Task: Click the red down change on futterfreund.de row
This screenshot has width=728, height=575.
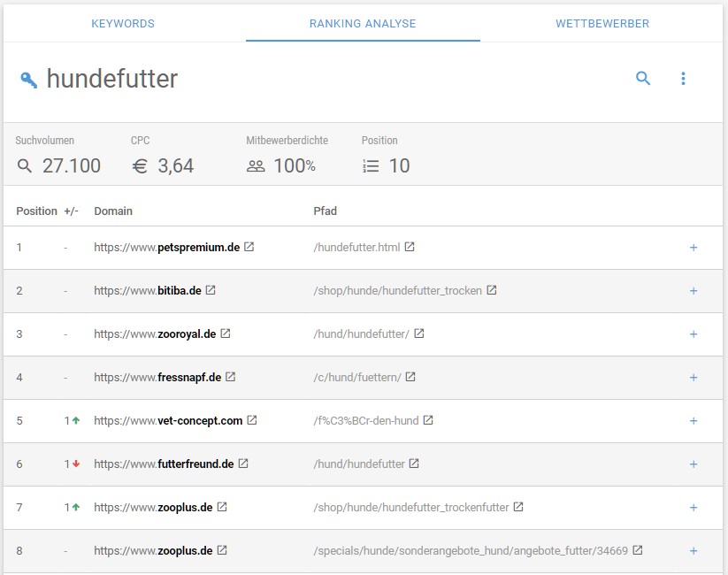Action: 72,464
